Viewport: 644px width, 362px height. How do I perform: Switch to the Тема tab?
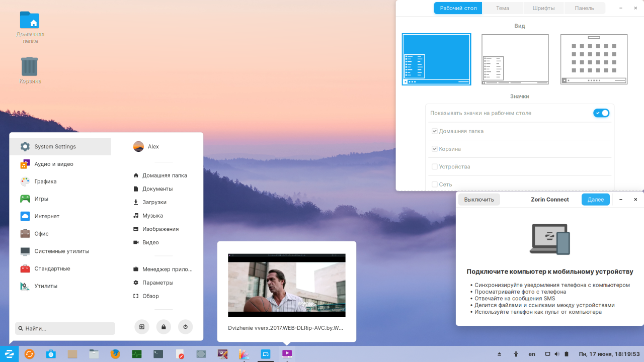point(502,8)
